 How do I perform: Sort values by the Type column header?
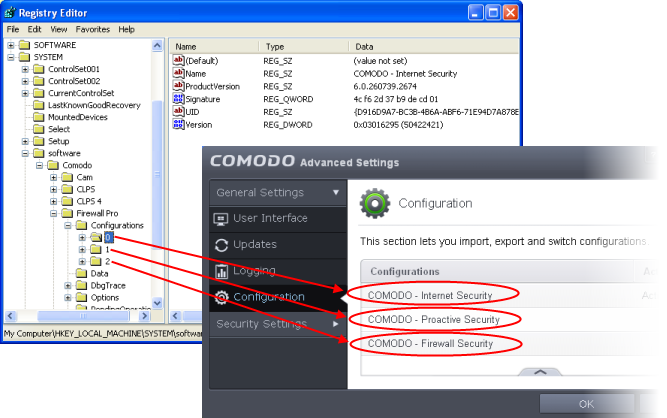(x=304, y=46)
